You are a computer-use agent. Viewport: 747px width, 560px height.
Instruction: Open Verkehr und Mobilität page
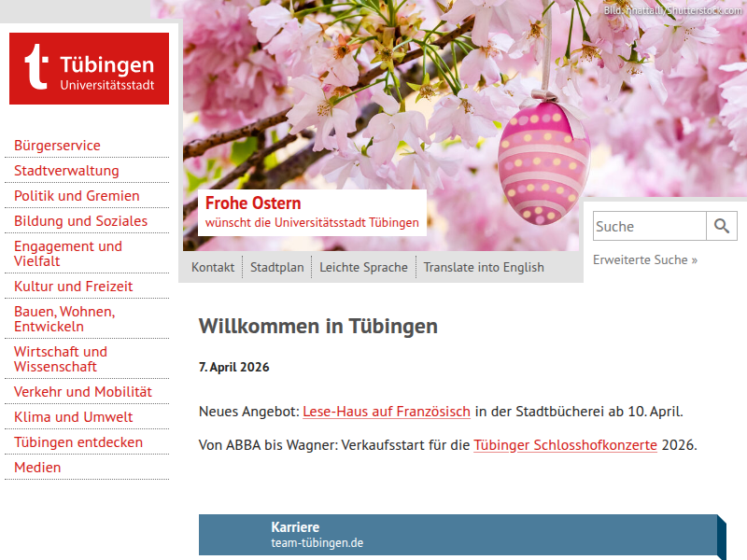coord(82,392)
